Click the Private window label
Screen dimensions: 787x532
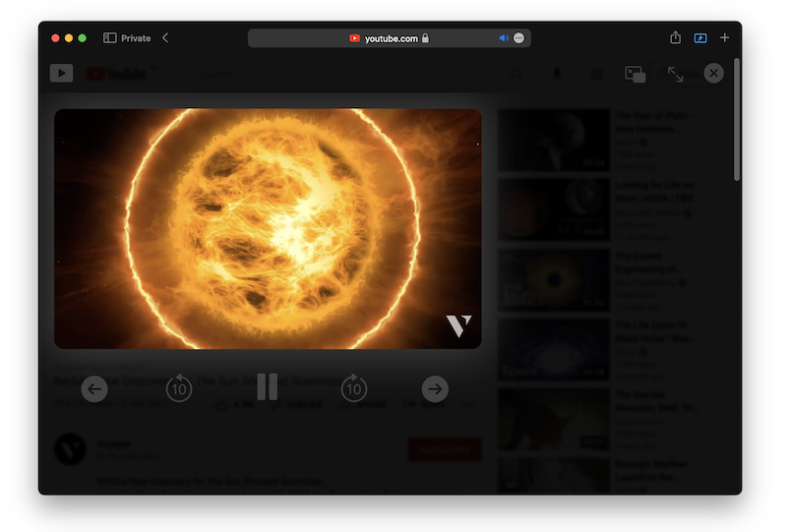136,38
